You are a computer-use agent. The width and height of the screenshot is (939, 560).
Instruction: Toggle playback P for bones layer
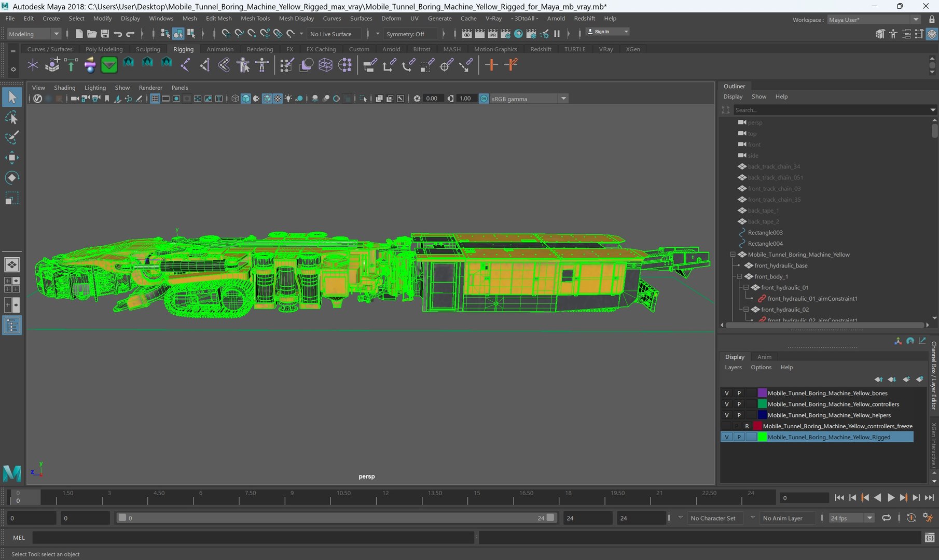pyautogui.click(x=739, y=393)
